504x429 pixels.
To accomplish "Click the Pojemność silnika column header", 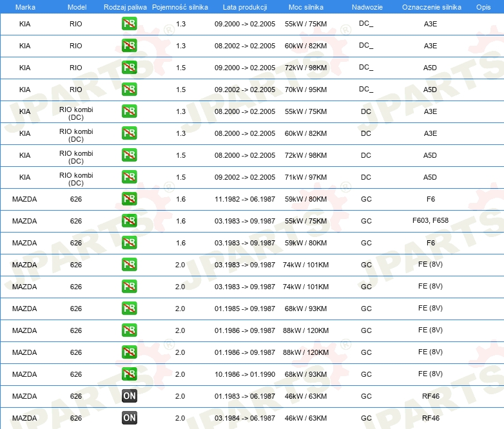I will pos(180,7).
